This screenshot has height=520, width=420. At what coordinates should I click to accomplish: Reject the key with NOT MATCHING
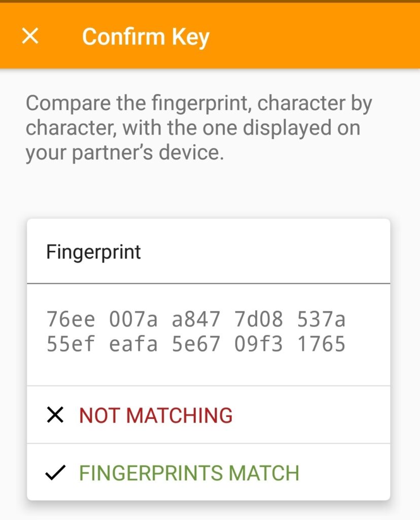pos(154,414)
